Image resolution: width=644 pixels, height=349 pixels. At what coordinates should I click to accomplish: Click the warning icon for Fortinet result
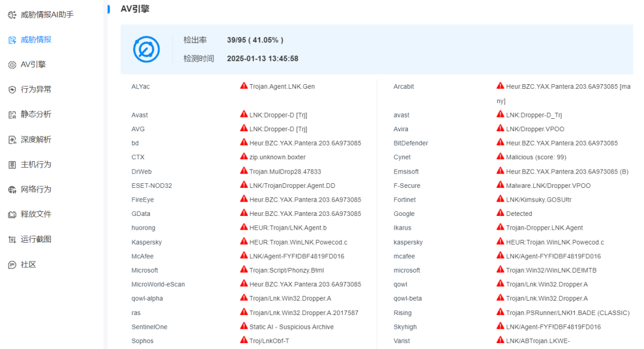click(500, 199)
